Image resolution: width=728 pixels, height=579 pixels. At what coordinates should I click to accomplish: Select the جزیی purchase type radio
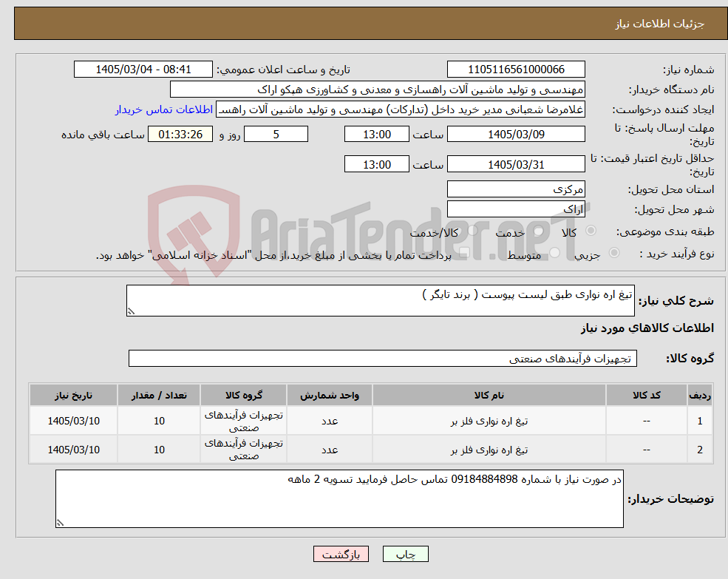click(613, 252)
